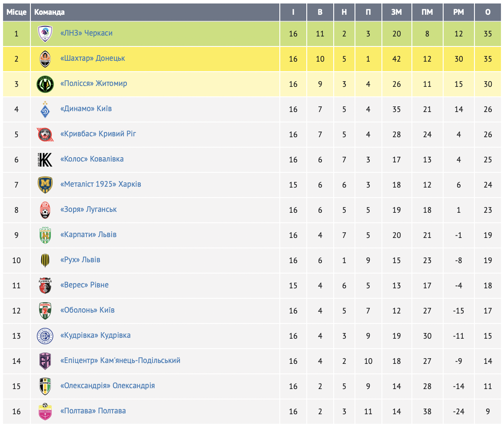
Task: Click the «Команда» column header
Action: pos(50,12)
